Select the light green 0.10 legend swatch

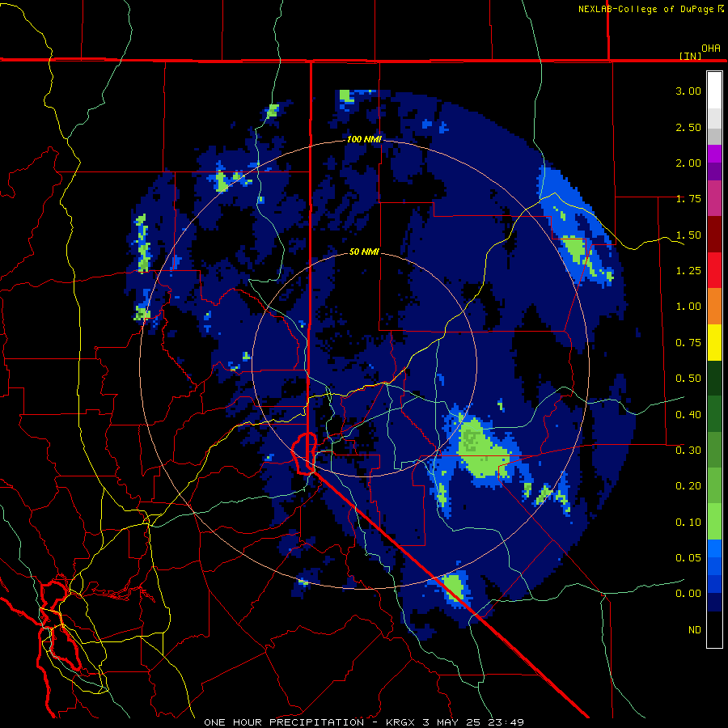(x=714, y=522)
